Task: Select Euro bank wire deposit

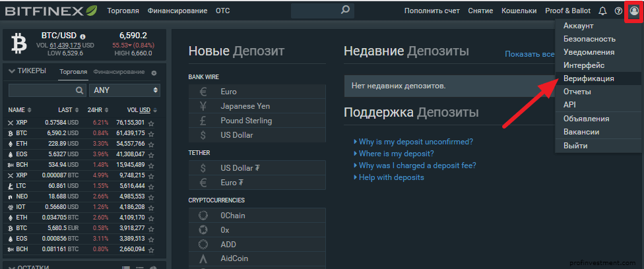Action: [257, 92]
